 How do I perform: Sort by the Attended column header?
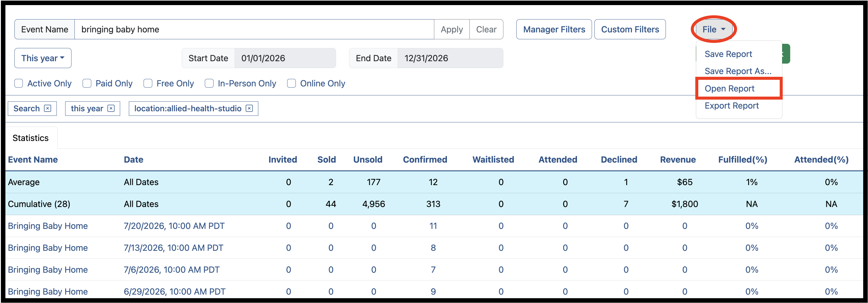[x=558, y=159]
